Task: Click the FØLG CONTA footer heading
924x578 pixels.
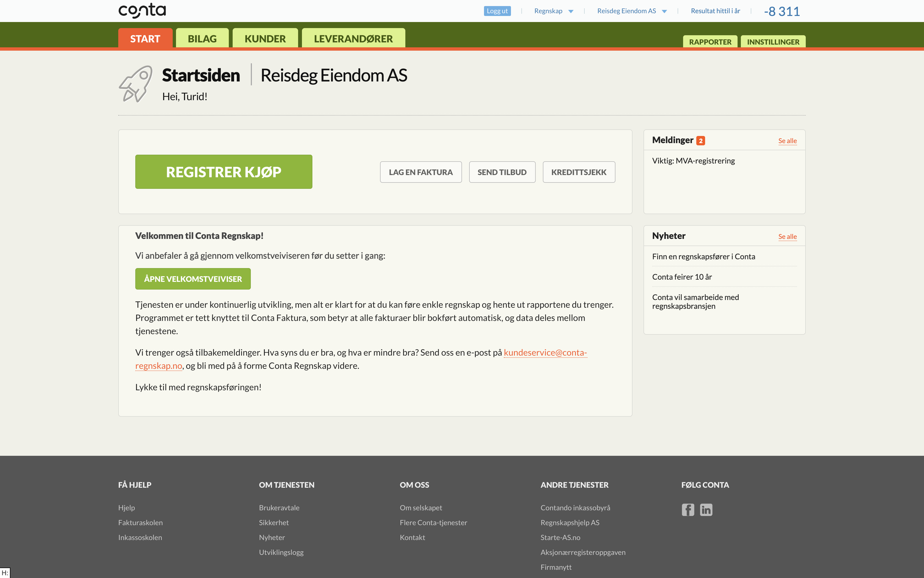Action: point(705,485)
